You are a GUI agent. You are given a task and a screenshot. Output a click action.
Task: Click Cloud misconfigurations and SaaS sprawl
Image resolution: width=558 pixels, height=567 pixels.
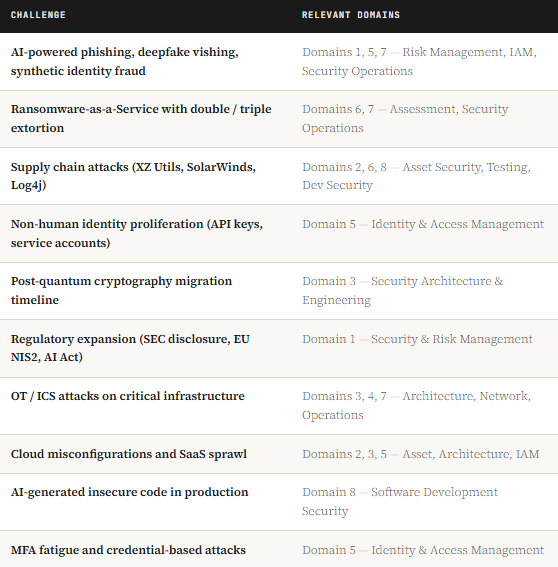click(x=129, y=454)
